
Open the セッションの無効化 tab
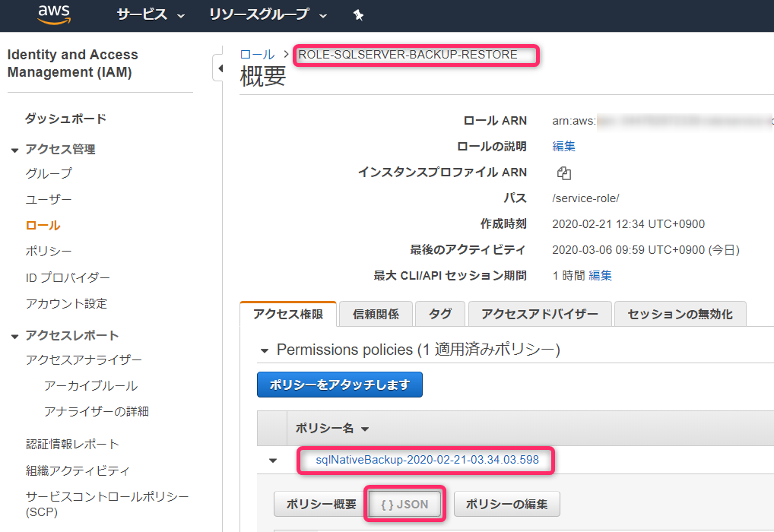click(x=680, y=313)
